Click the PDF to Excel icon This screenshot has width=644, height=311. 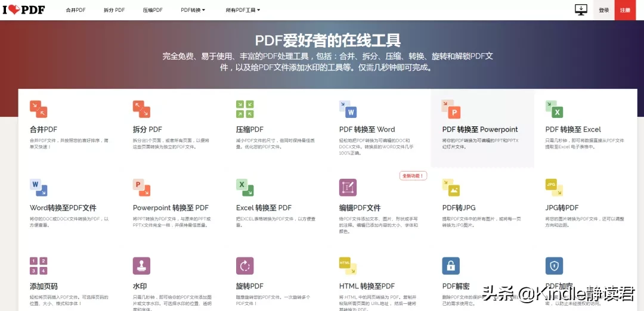[554, 109]
